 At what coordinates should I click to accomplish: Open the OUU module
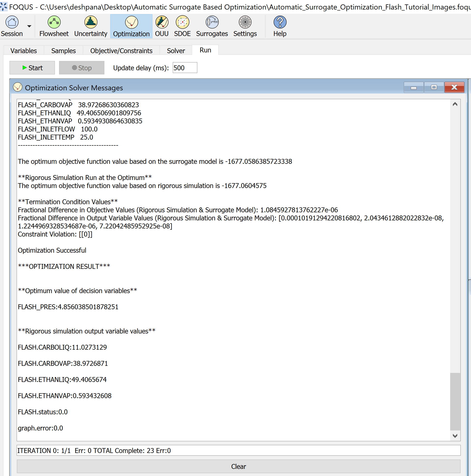[161, 26]
